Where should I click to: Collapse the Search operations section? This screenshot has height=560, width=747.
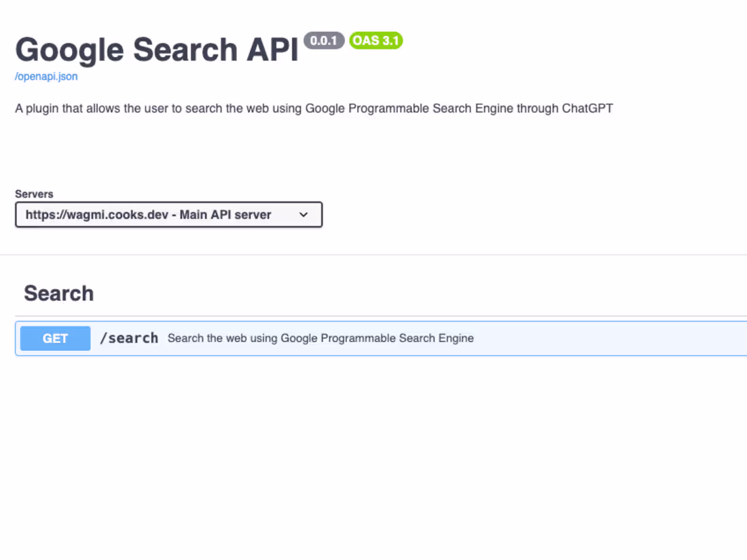[58, 293]
